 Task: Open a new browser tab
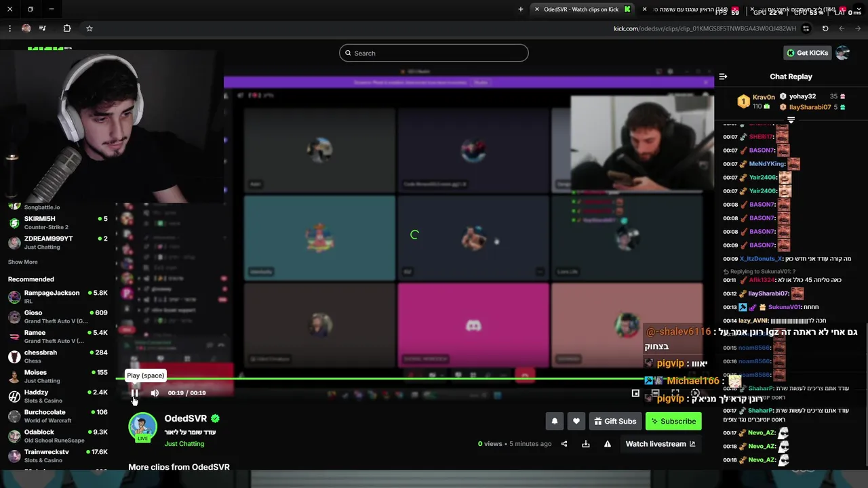[521, 9]
